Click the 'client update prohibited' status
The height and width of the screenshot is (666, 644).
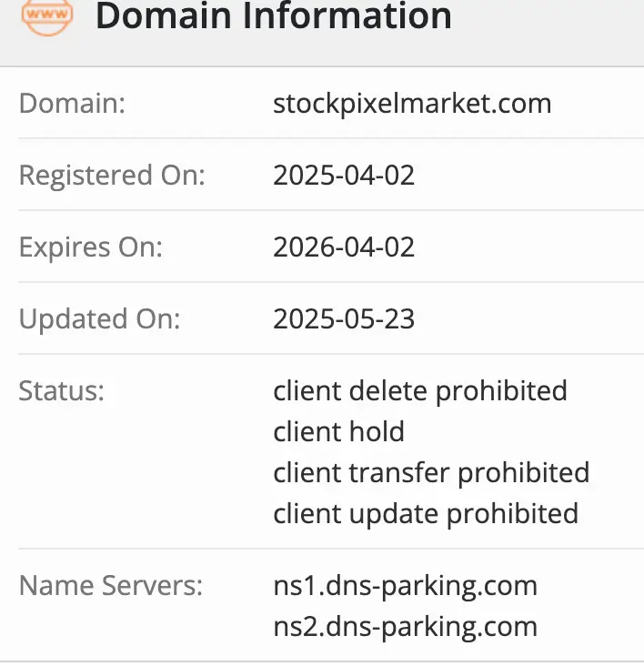pyautogui.click(x=426, y=513)
